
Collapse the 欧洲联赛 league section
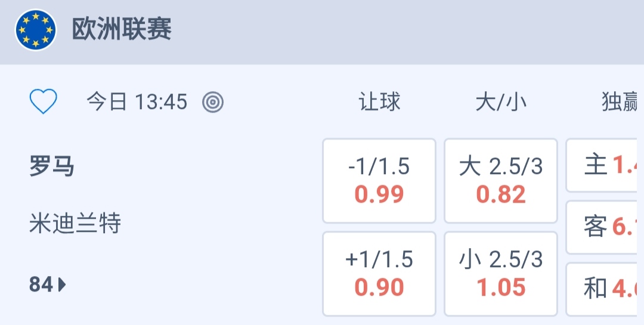coord(122,30)
